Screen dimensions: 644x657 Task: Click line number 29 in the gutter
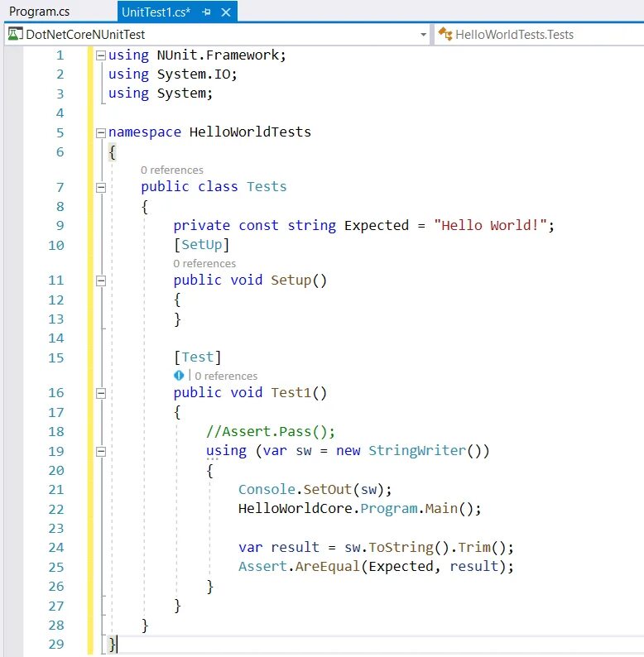coord(56,644)
